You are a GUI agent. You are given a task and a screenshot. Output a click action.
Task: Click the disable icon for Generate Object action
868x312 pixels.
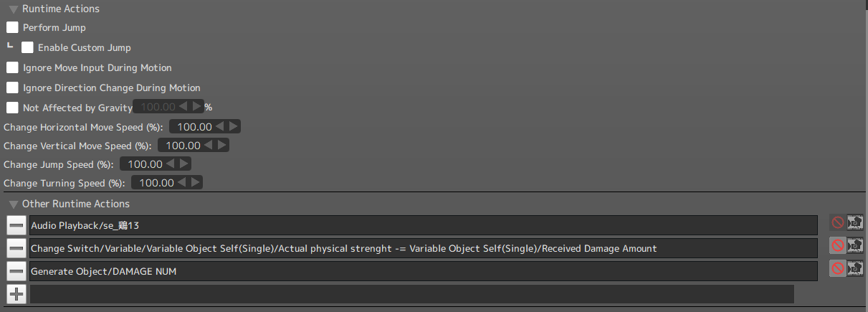(x=837, y=268)
